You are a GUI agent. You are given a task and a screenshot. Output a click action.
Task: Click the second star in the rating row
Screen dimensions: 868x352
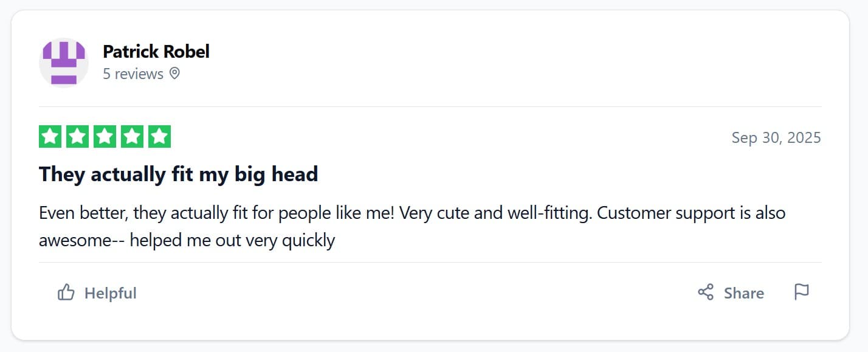77,136
